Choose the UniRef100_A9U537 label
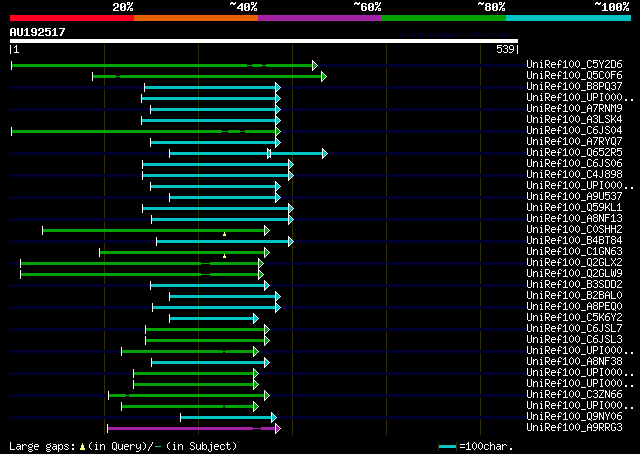The image size is (640, 454). [x=574, y=197]
